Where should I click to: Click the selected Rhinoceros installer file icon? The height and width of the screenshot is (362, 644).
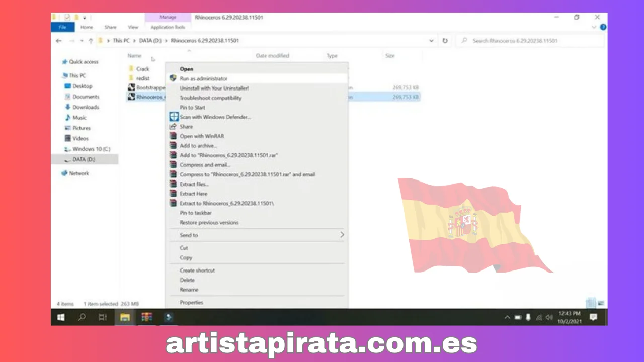pyautogui.click(x=131, y=97)
